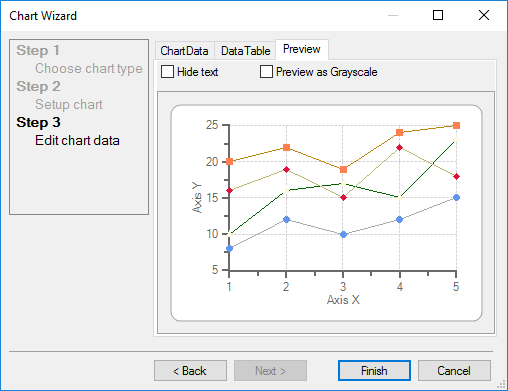Click the Axis X title label
Viewport: 508px width, 391px height.
343,299
